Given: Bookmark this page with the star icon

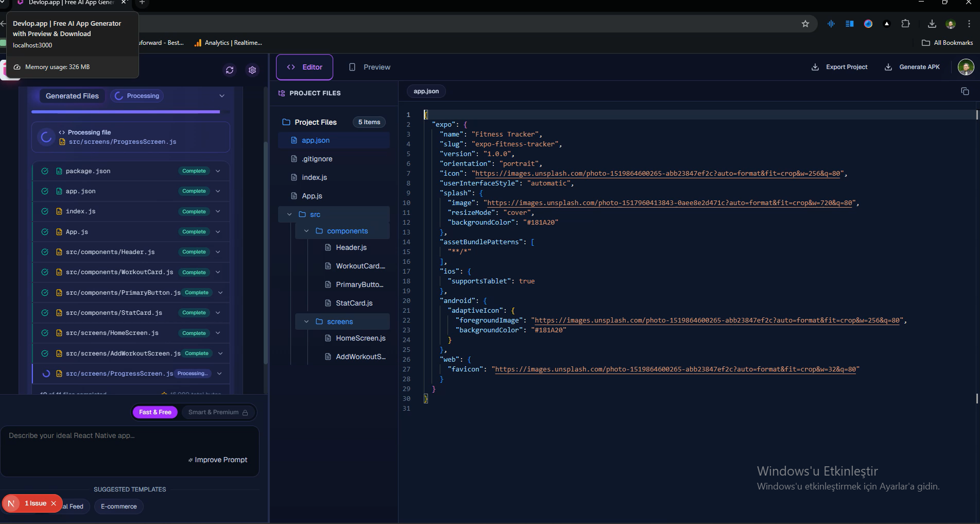Looking at the screenshot, I should click(x=805, y=24).
